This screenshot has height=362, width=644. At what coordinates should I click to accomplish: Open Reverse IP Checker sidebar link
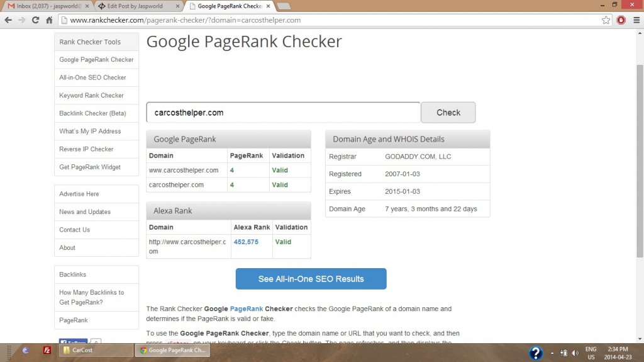point(96,149)
